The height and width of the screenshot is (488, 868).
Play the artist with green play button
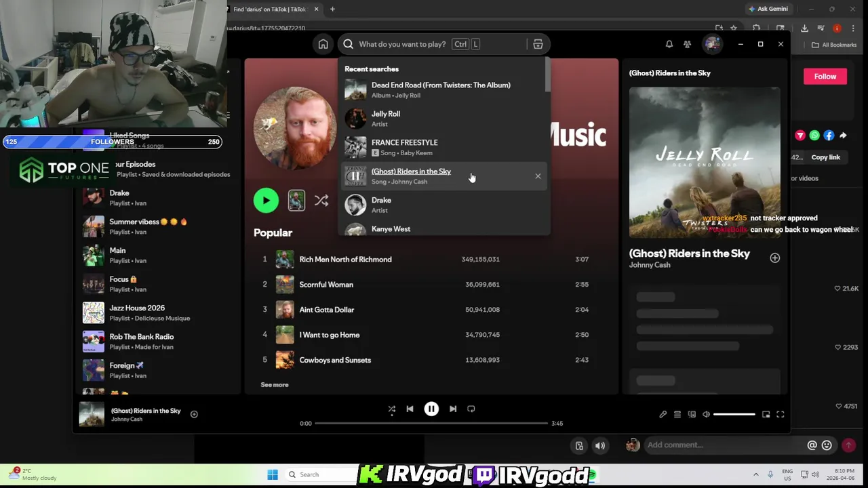(x=266, y=200)
